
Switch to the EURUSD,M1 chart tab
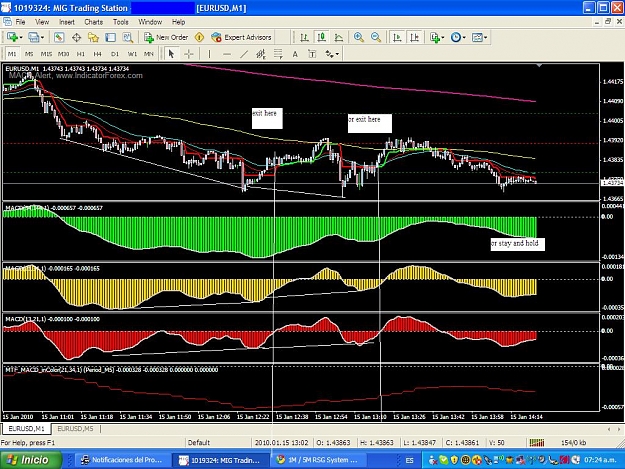coord(26,429)
